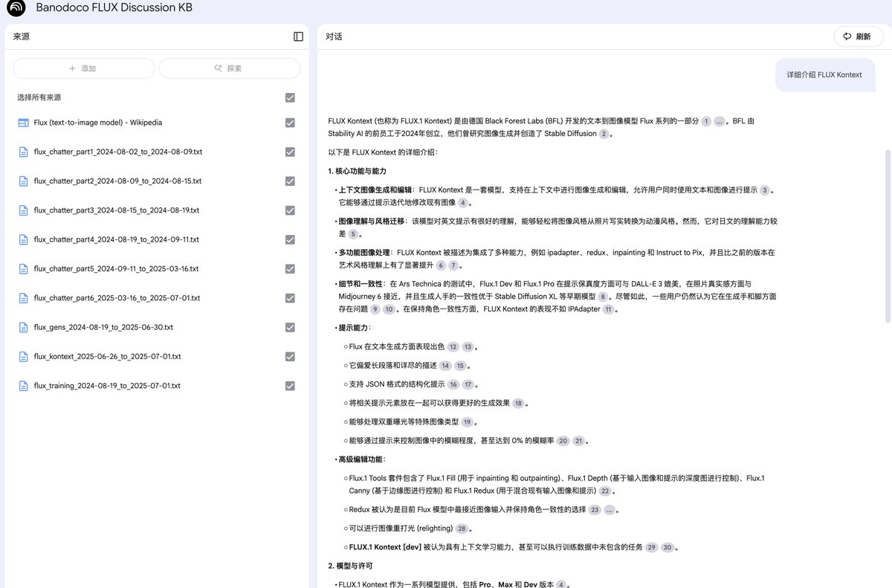Screen dimensions: 892x588
Task: Open citation 20 on 模糊程度 line
Action: point(563,441)
